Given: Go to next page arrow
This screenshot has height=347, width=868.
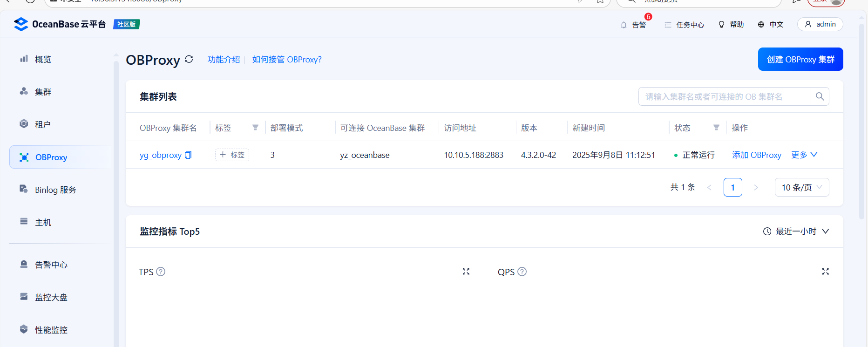Looking at the screenshot, I should (756, 187).
